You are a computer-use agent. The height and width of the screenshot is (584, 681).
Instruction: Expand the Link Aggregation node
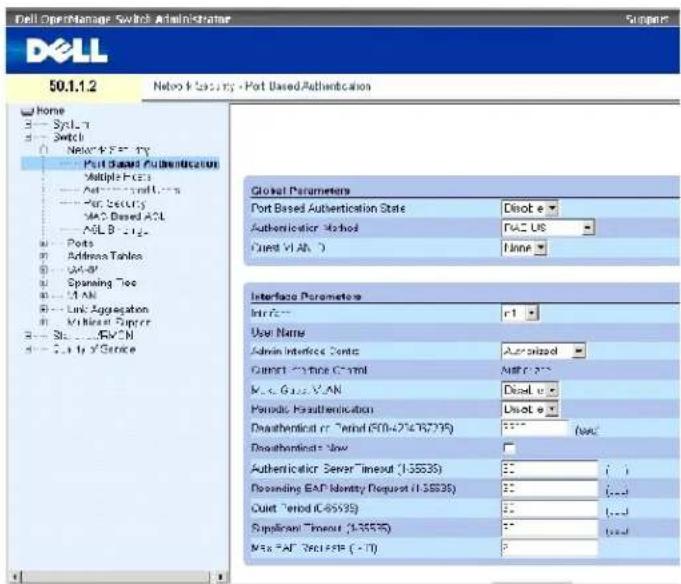43,309
